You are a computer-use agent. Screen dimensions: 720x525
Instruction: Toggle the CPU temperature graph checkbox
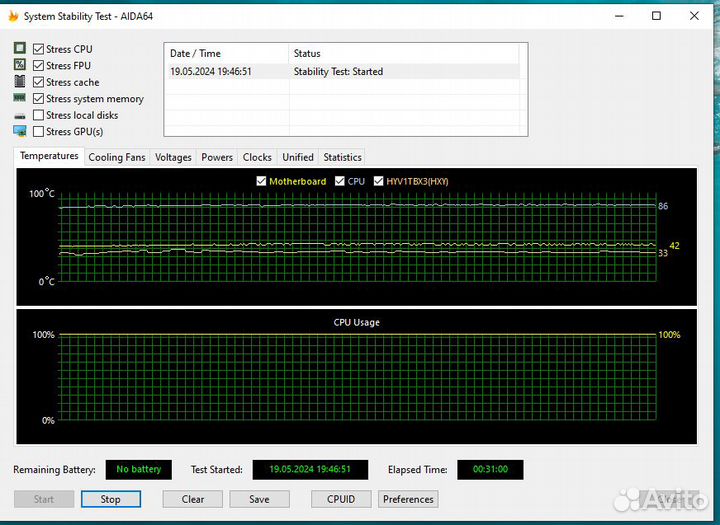[340, 181]
